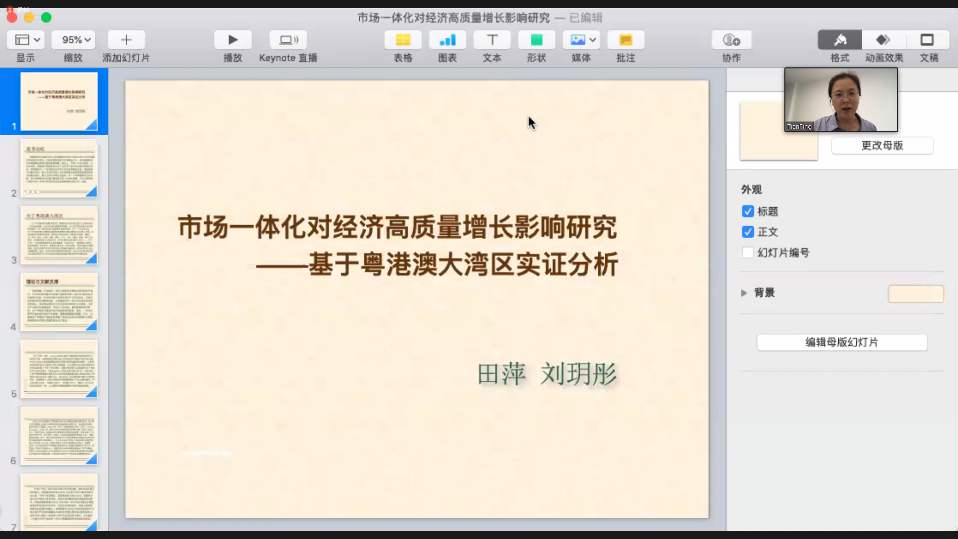Switch to the 动画效果 (Animate) tab
The image size is (958, 539).
click(x=883, y=40)
